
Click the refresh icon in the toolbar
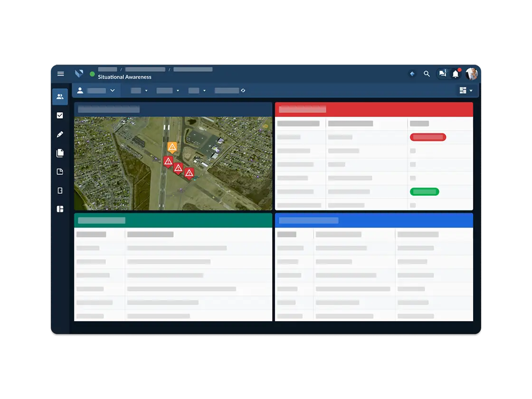pyautogui.click(x=243, y=91)
